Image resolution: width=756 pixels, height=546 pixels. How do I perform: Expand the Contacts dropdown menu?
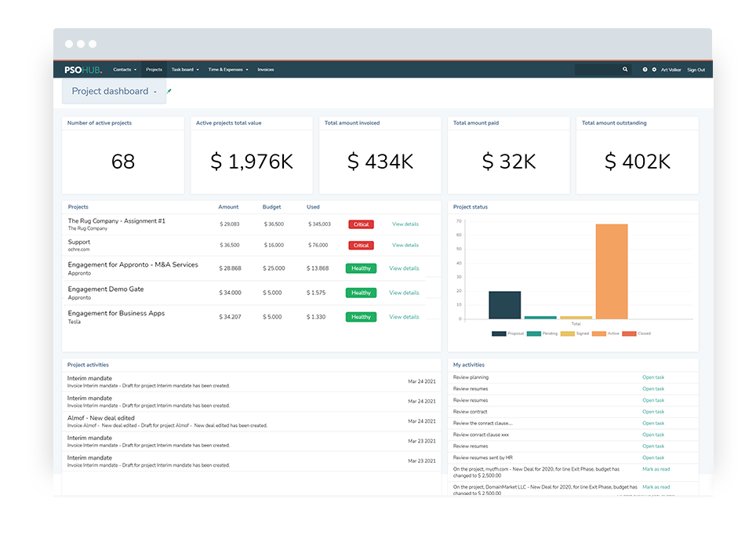125,70
